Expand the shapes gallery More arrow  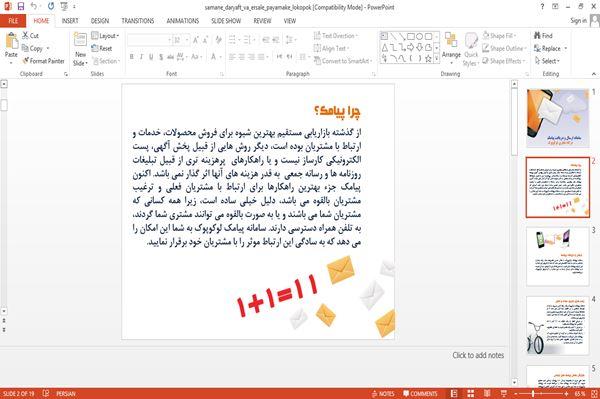[x=437, y=59]
